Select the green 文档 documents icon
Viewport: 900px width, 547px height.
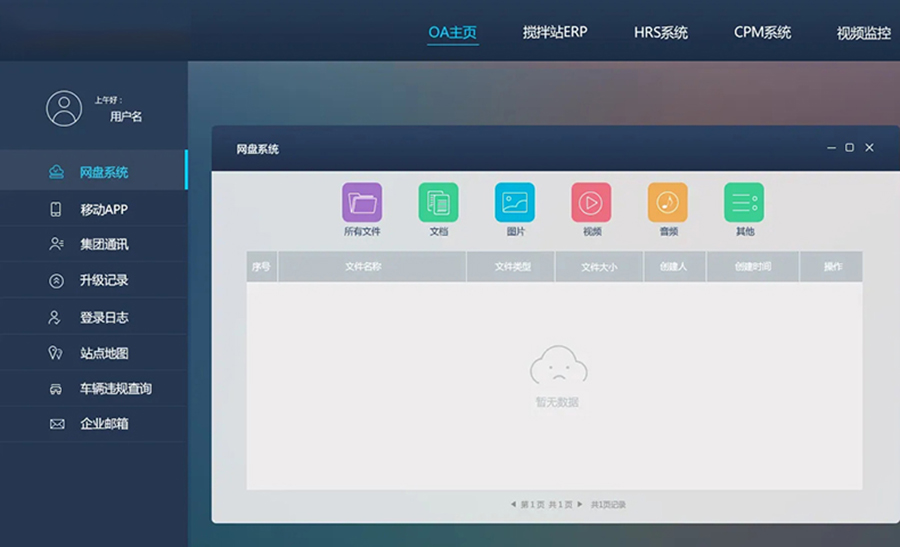[x=438, y=202]
